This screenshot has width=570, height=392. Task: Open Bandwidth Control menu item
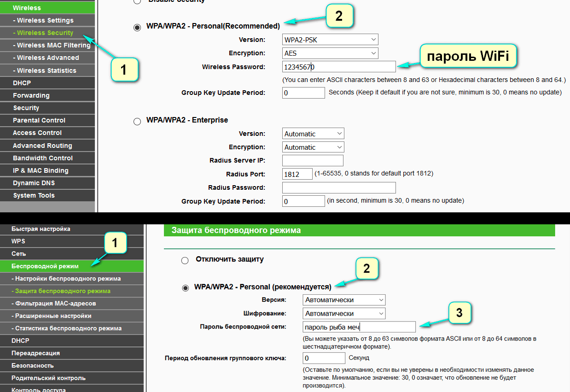coord(43,158)
